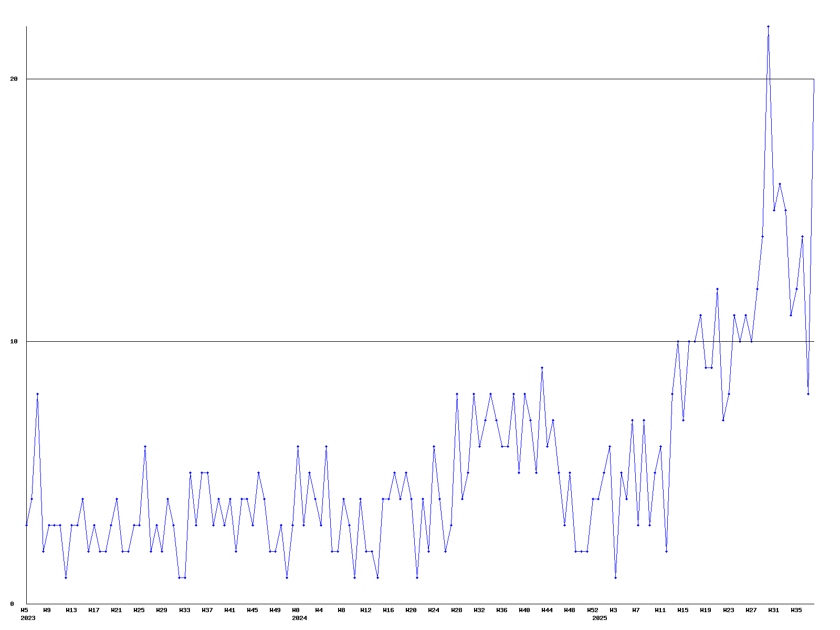
Task: Click the W15 week label
Action: pyautogui.click(x=683, y=610)
